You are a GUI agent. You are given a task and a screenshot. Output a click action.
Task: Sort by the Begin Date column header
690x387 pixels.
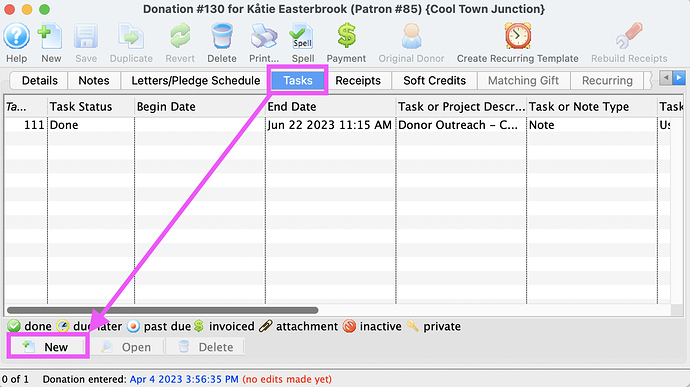(200, 107)
